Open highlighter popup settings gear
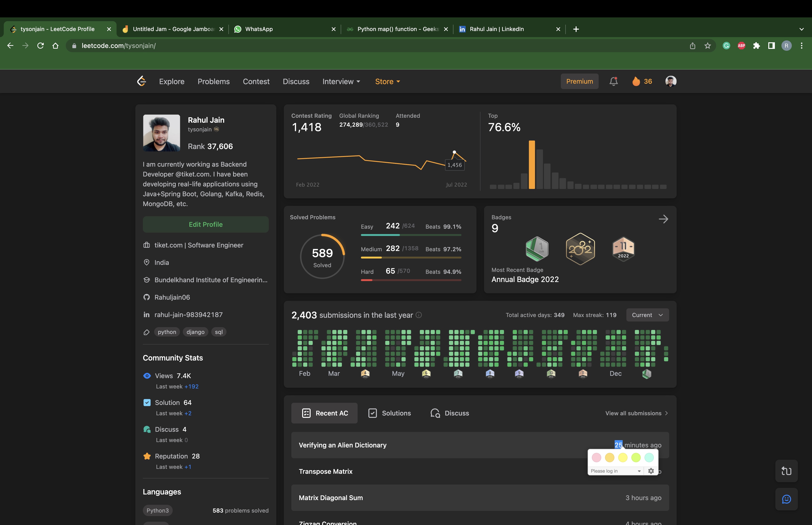The width and height of the screenshot is (812, 525). 651,471
